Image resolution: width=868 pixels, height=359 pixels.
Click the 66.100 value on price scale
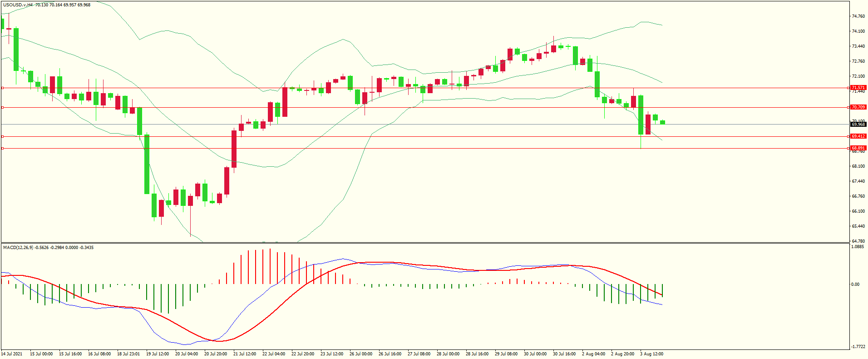[x=858, y=211]
